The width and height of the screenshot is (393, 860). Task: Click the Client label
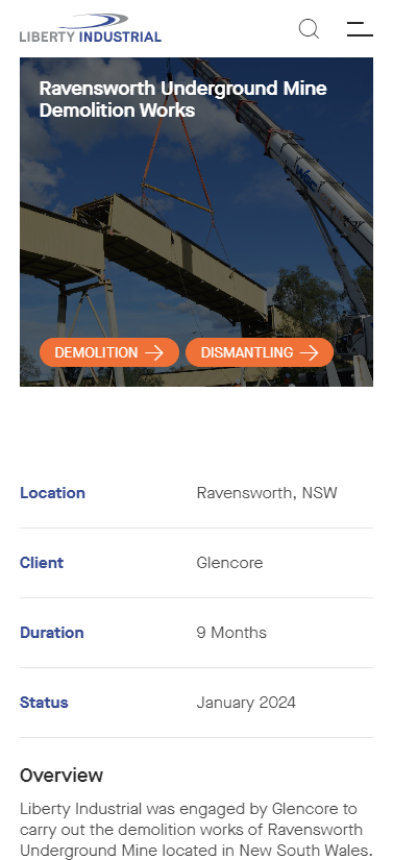42,562
